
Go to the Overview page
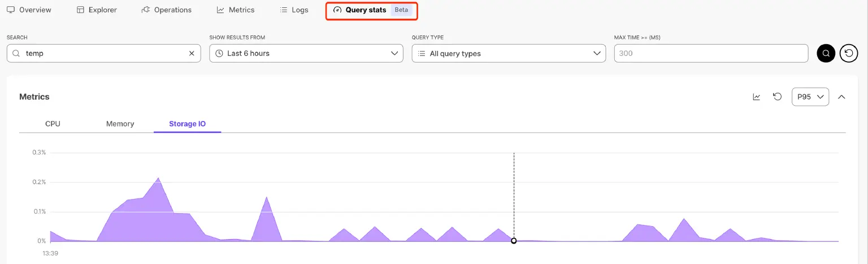(29, 10)
